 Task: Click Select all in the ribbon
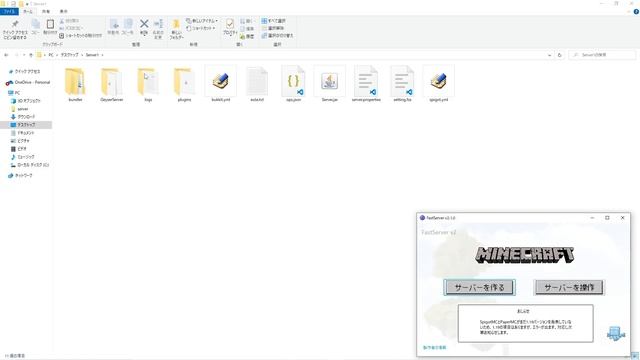[x=273, y=20]
